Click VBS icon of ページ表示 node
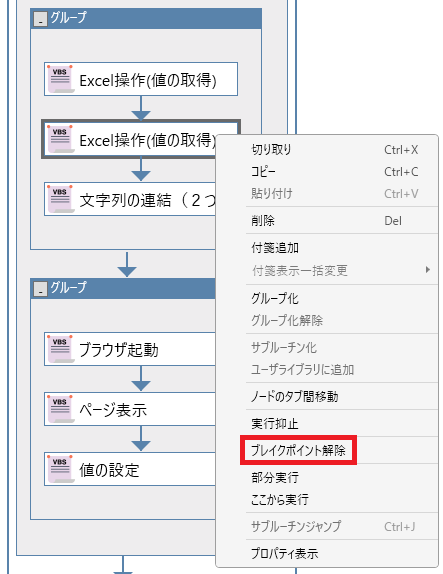This screenshot has width=443, height=574. 60,409
